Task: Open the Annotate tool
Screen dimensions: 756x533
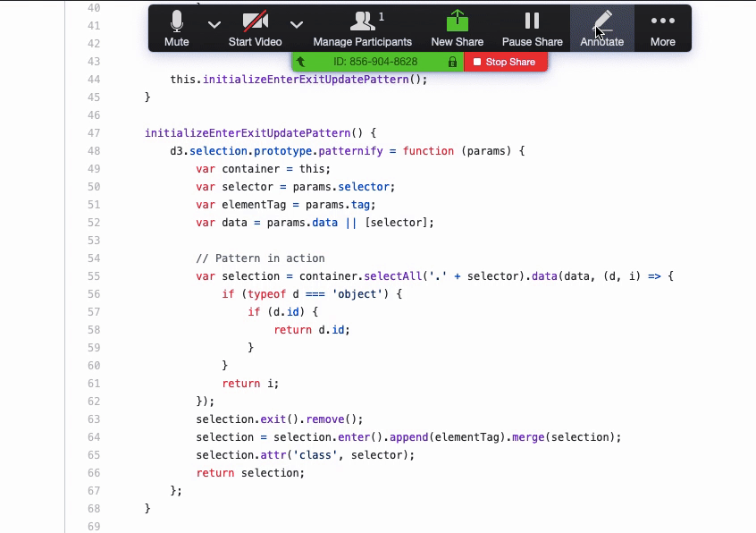Action: tap(601, 29)
